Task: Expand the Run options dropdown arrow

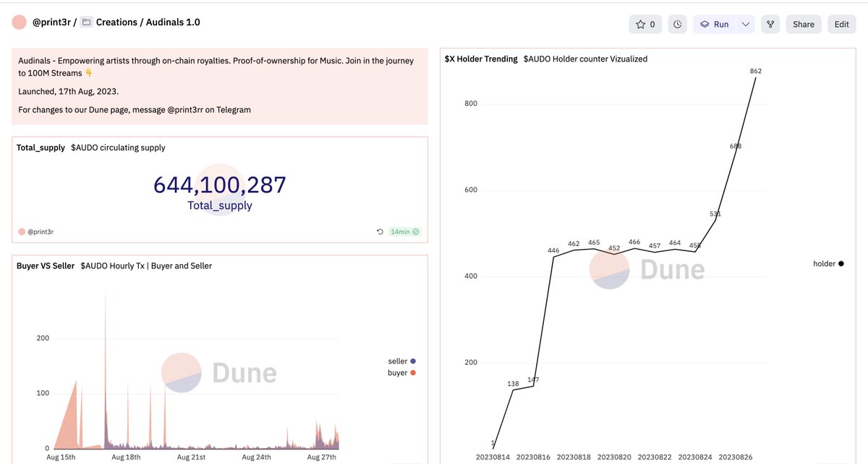Action: pyautogui.click(x=746, y=25)
